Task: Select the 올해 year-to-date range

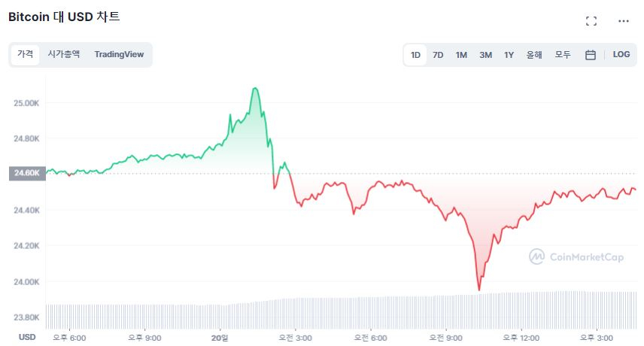Action: tap(534, 55)
